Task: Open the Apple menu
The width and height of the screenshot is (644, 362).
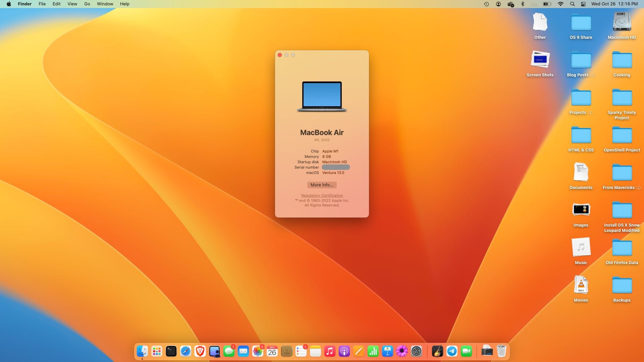Action: (9, 4)
